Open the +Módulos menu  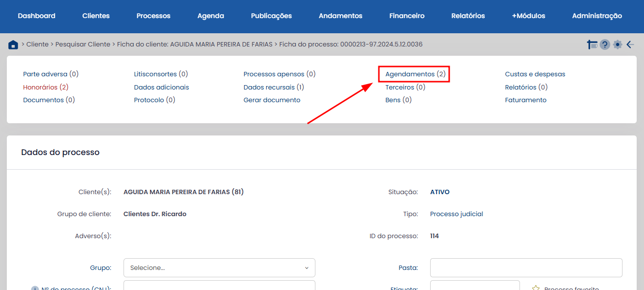pyautogui.click(x=528, y=16)
